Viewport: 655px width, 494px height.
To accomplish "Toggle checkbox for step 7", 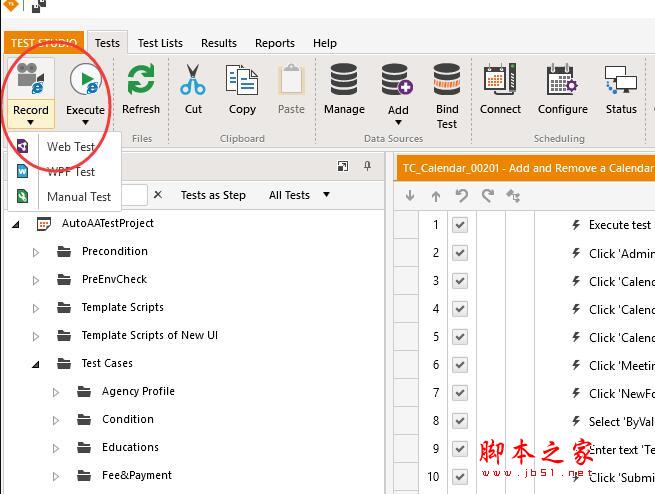I will coord(460,393).
